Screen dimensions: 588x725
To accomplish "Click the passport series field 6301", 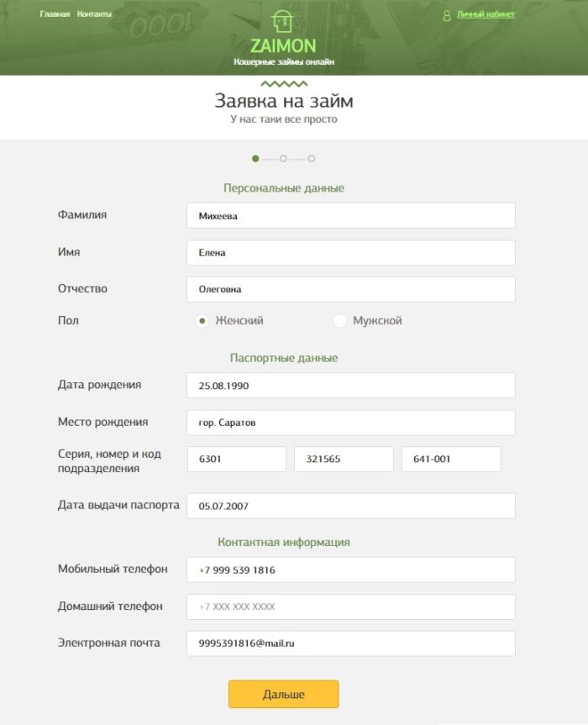I will [237, 459].
